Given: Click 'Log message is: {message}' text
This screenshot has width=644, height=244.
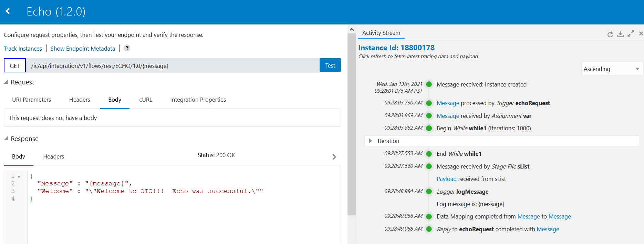Looking at the screenshot, I should click(x=470, y=204).
